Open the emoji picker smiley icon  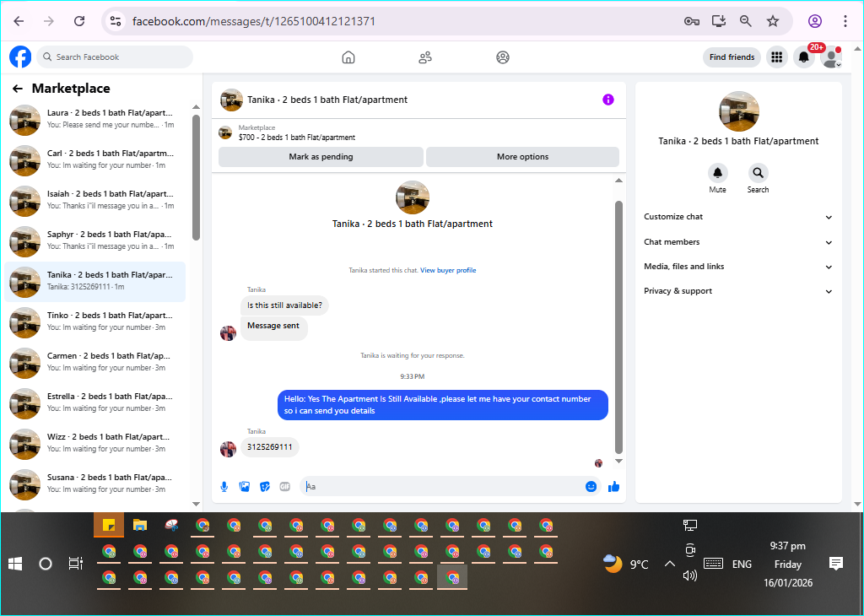coord(591,487)
